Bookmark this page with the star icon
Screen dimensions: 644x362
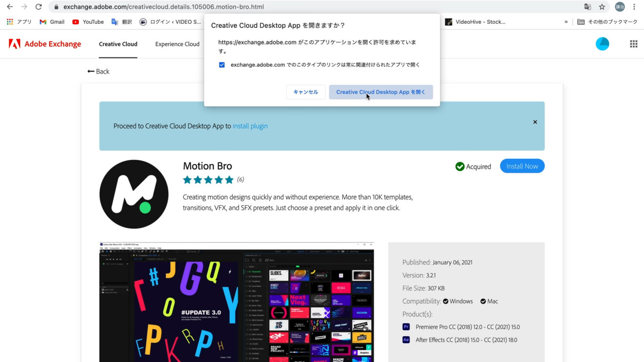[x=602, y=7]
